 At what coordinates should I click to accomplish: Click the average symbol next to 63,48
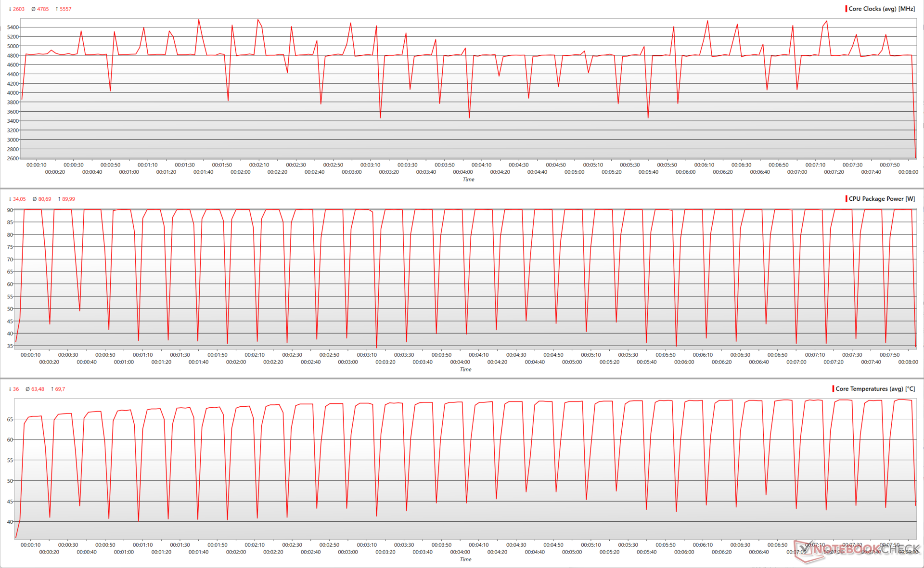27,389
